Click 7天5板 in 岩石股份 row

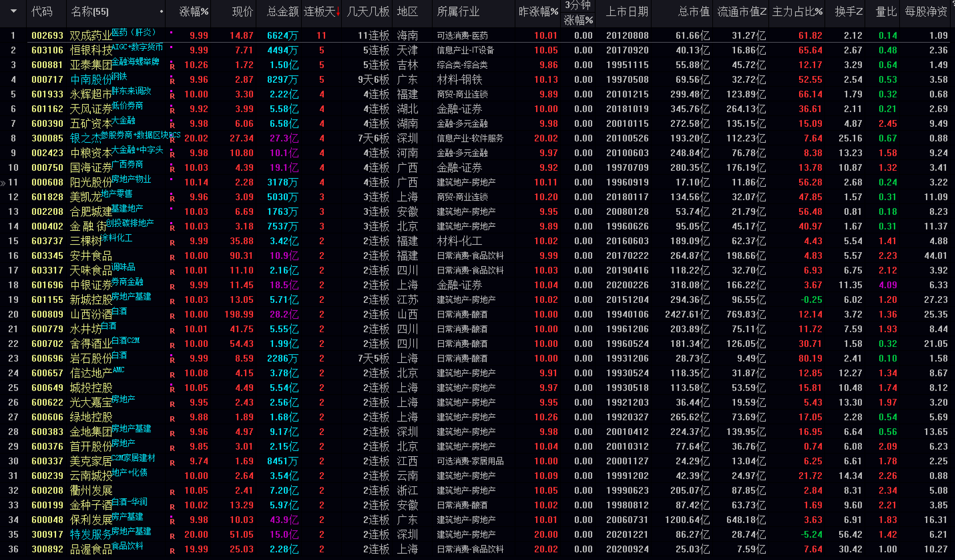tap(374, 359)
